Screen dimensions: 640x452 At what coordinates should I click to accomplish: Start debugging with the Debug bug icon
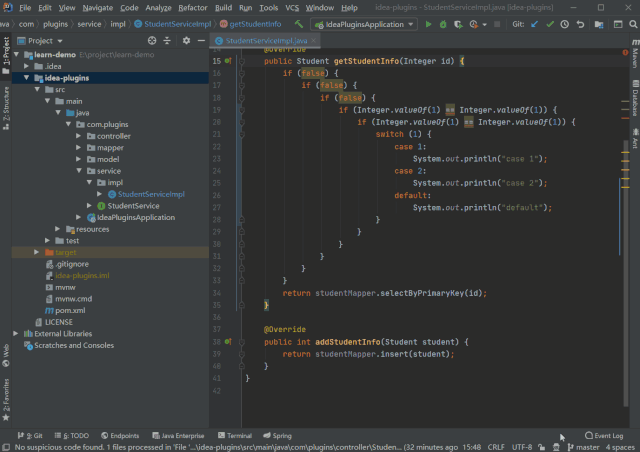[443, 23]
